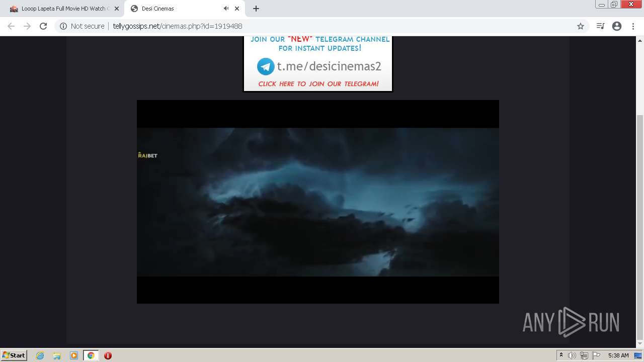
Task: Open network connection tray icon
Action: pyautogui.click(x=584, y=355)
